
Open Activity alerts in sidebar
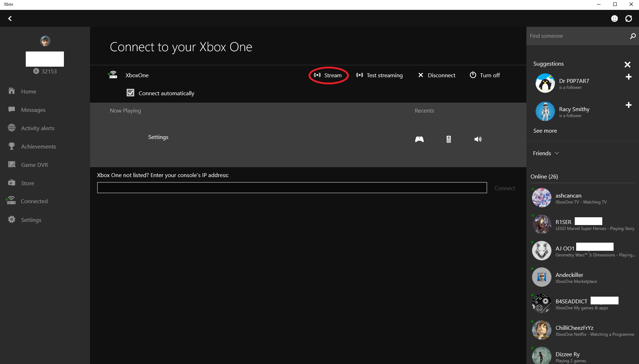pos(45,128)
